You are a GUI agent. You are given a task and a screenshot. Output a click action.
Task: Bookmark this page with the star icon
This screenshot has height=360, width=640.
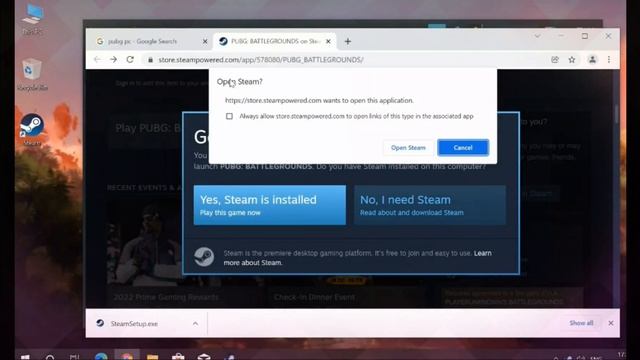coord(572,60)
